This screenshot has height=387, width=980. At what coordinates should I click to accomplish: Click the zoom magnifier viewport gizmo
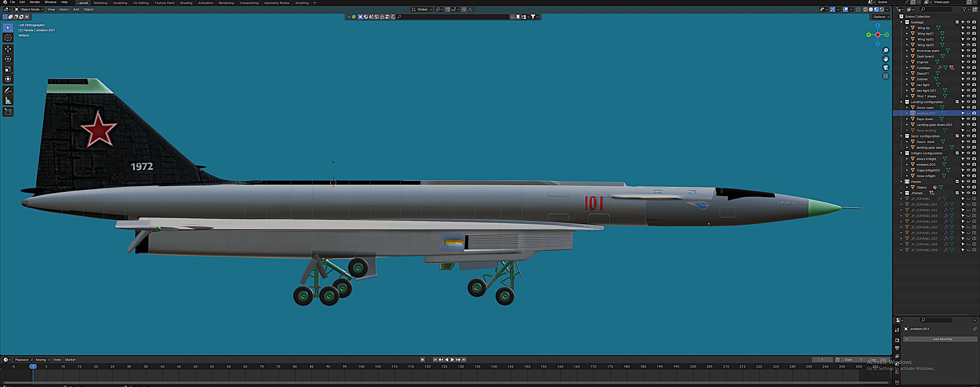886,51
